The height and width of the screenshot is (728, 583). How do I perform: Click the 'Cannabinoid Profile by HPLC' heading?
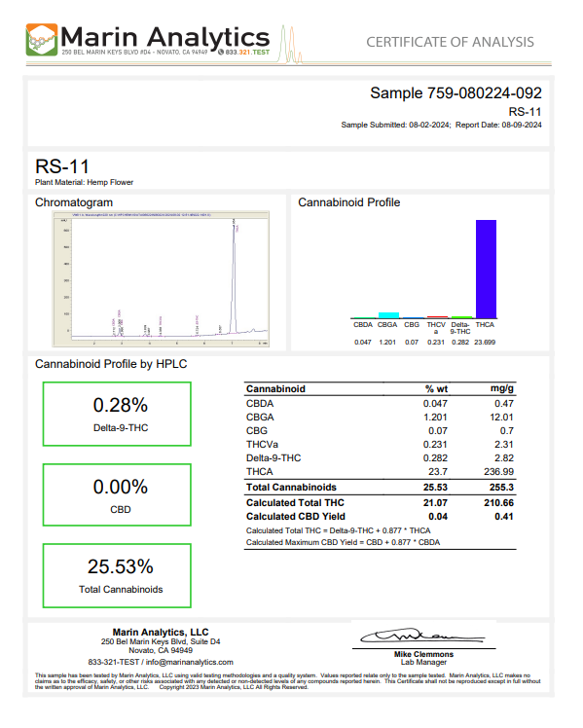pyautogui.click(x=111, y=364)
